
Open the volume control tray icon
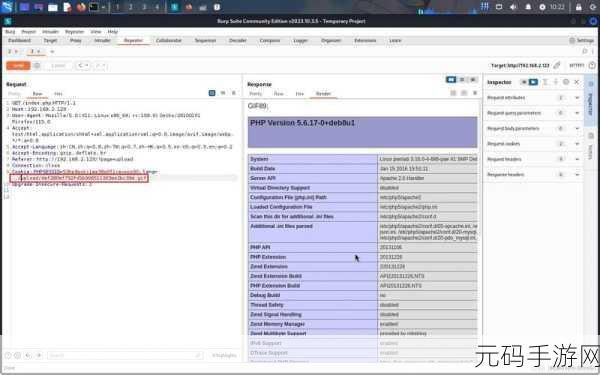click(513, 7)
